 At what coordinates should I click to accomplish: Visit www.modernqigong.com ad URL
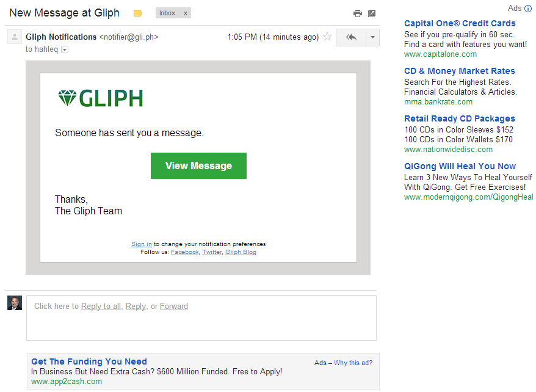point(468,197)
